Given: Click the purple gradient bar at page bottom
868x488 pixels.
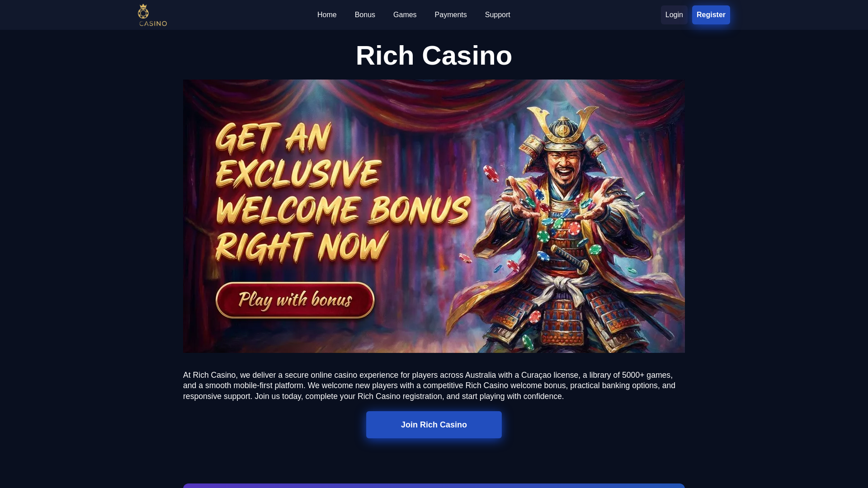Looking at the screenshot, I should (434, 486).
